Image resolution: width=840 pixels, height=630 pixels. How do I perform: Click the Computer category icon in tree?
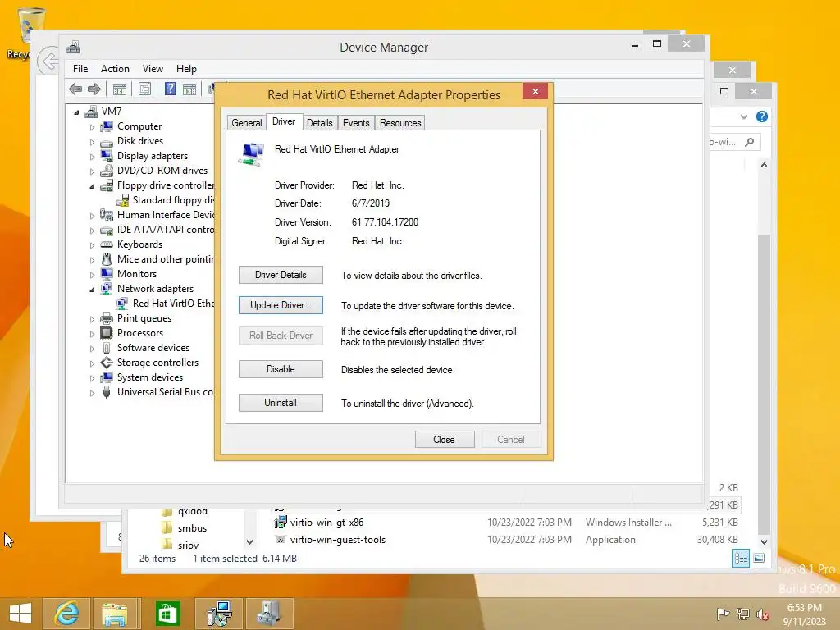pos(107,126)
